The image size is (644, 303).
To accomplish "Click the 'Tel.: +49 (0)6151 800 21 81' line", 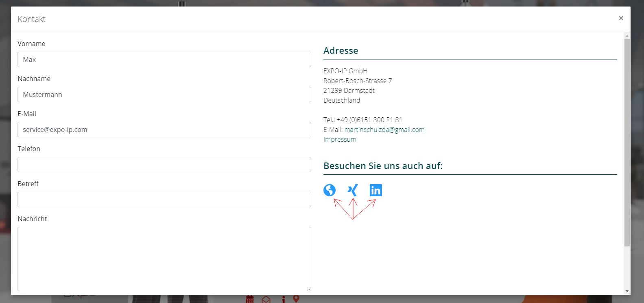I will (x=363, y=120).
